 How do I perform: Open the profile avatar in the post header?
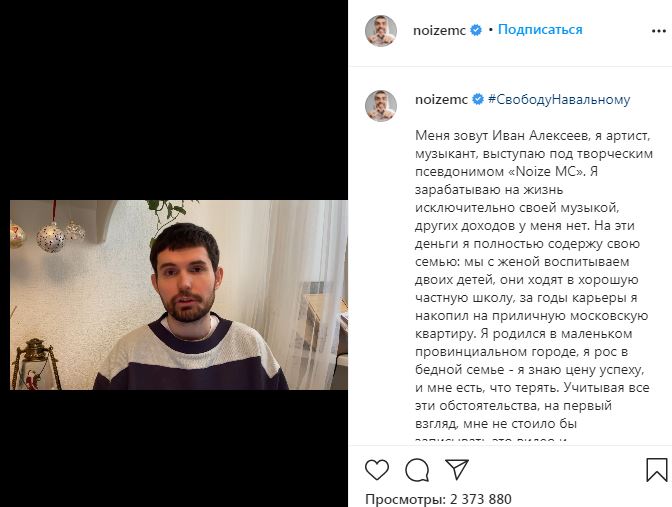(381, 31)
